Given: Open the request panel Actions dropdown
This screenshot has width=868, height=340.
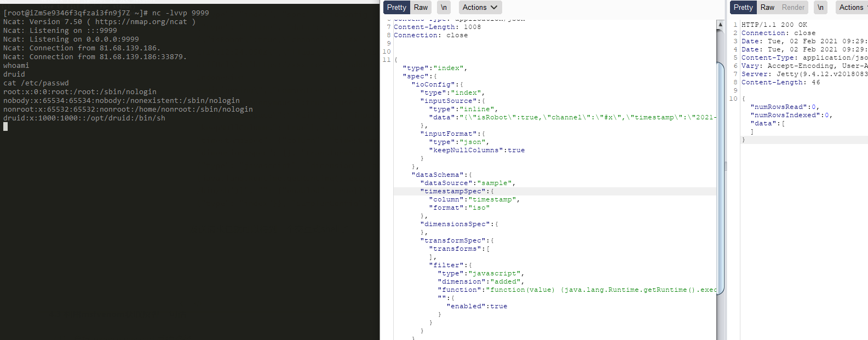Looking at the screenshot, I should (479, 7).
